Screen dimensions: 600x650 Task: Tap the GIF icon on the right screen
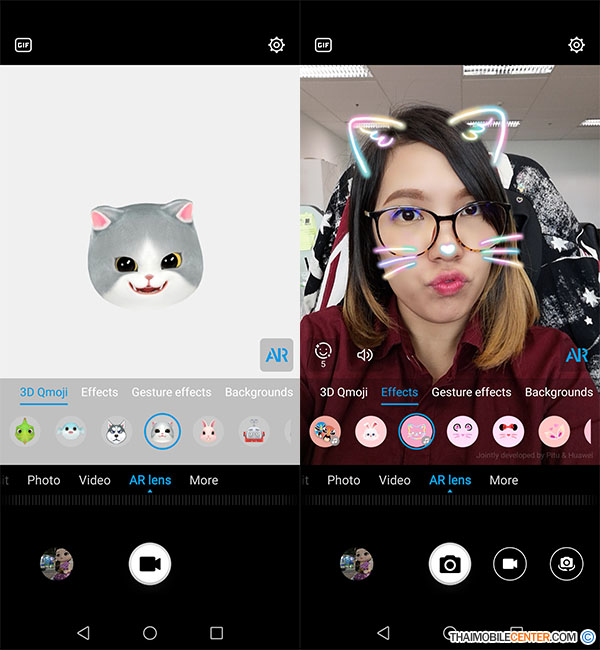pos(323,45)
